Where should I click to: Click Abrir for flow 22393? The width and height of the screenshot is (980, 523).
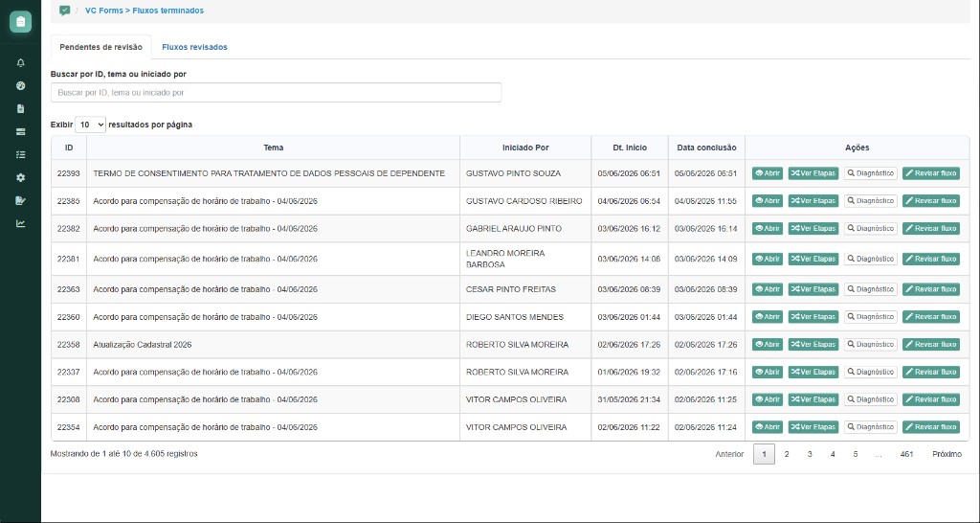767,173
